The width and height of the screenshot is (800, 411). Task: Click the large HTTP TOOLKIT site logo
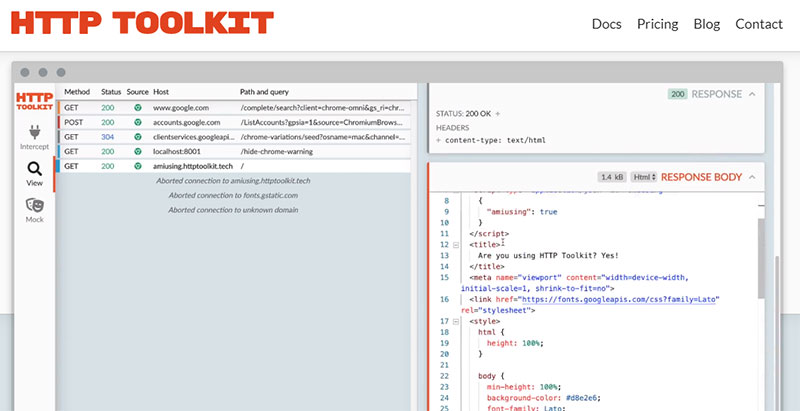[x=142, y=23]
